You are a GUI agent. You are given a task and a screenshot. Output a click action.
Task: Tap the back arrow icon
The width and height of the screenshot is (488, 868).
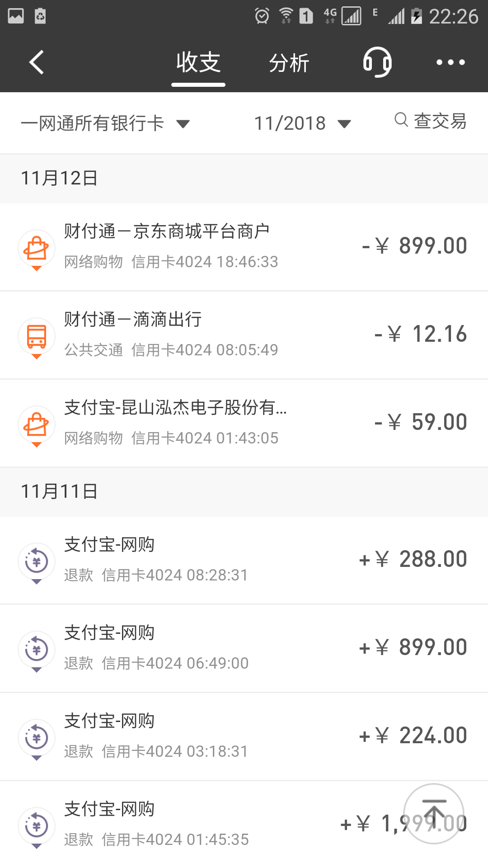click(x=37, y=62)
